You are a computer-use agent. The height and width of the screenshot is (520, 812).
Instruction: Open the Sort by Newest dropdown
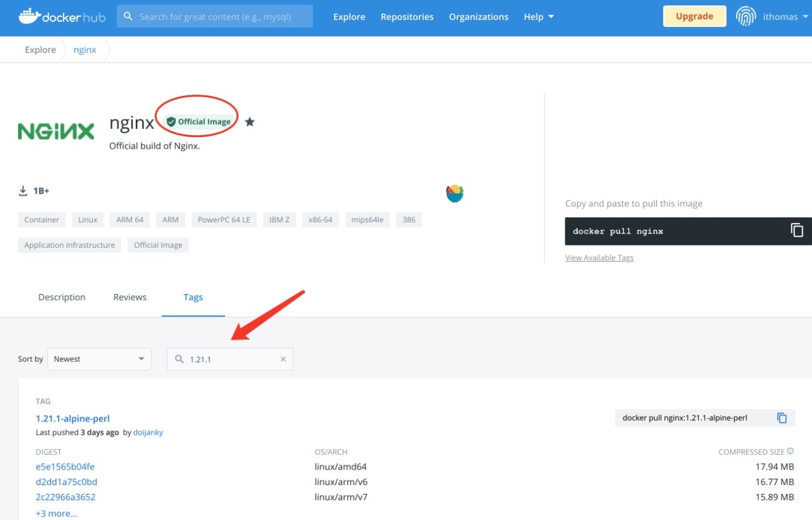(99, 359)
